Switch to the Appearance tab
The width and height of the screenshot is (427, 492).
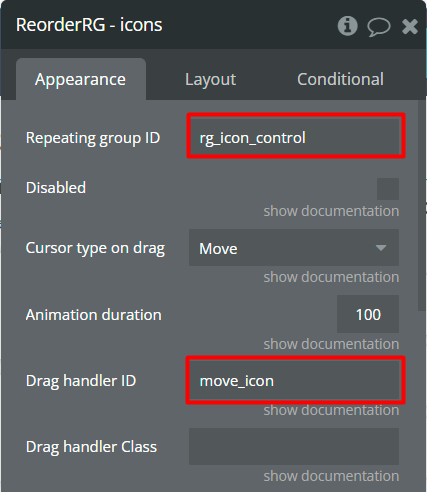[x=81, y=79]
